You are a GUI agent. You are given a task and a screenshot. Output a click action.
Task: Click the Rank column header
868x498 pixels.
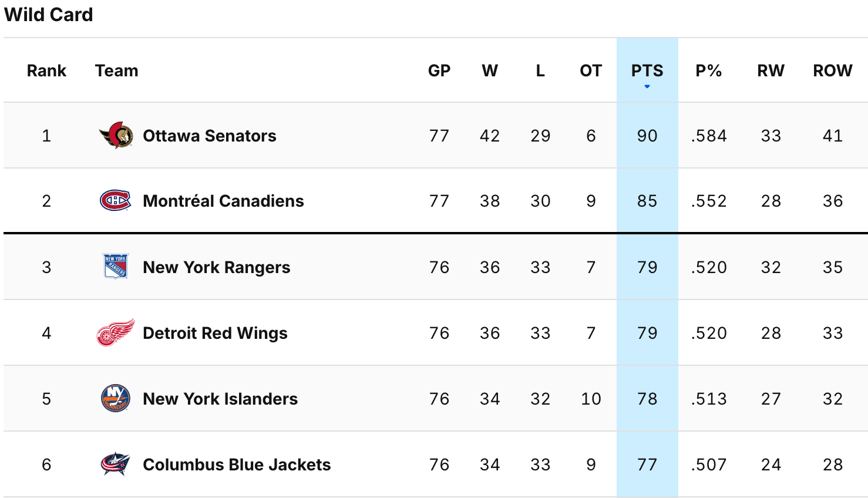click(46, 70)
